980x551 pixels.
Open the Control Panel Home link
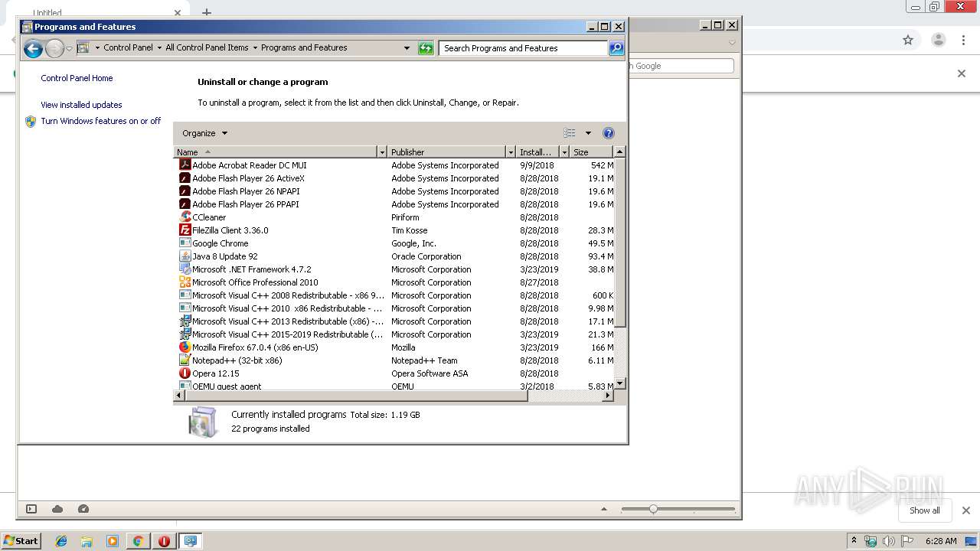77,78
